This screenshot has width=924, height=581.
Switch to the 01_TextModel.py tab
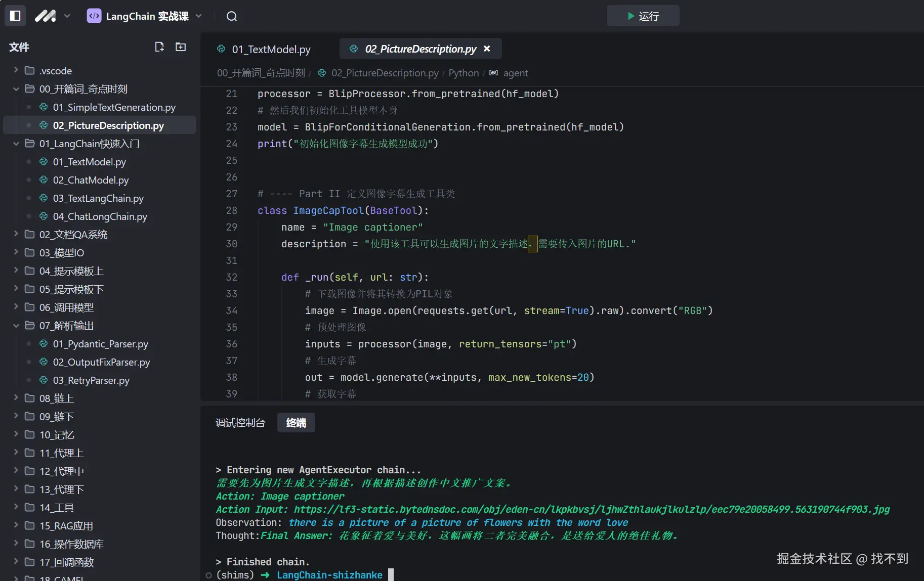271,49
